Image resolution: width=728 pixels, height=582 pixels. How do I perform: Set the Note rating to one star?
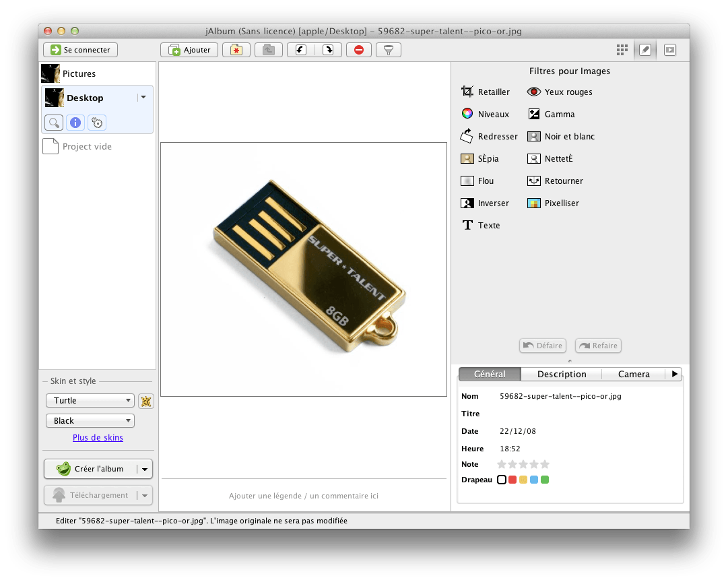coord(502,464)
